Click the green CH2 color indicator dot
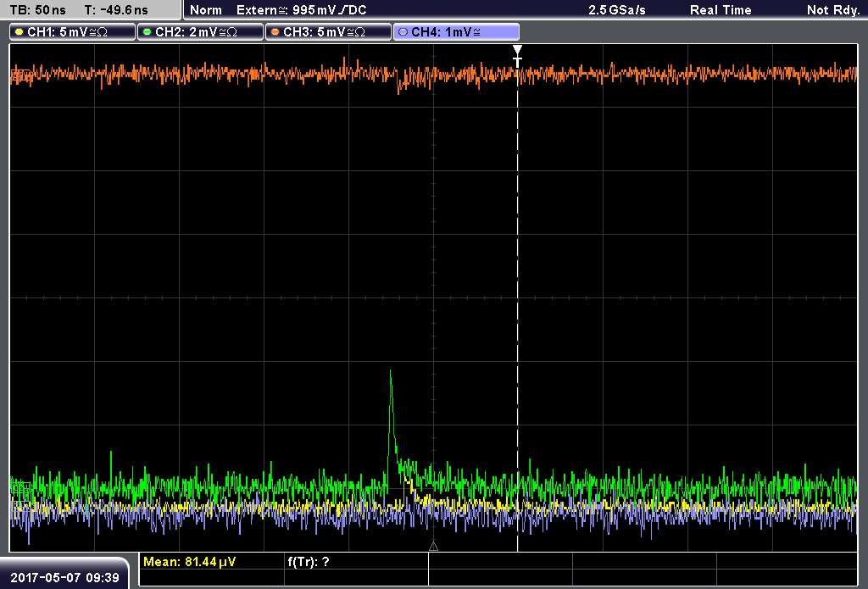Image resolution: width=868 pixels, height=589 pixels. [147, 32]
